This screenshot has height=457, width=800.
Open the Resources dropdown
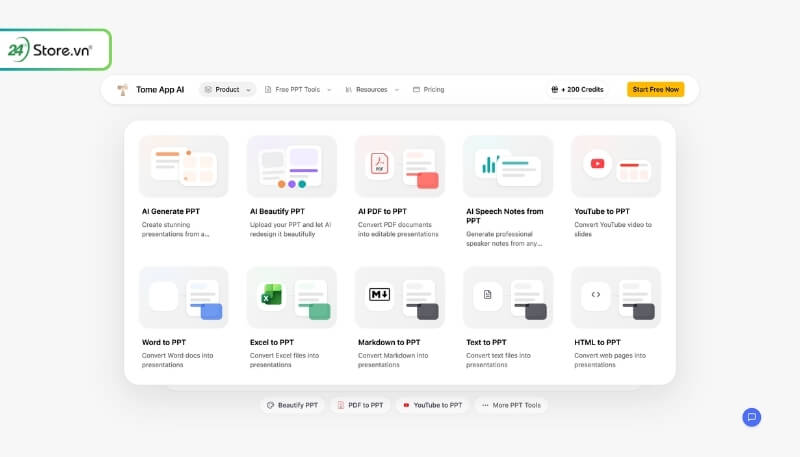(x=372, y=90)
